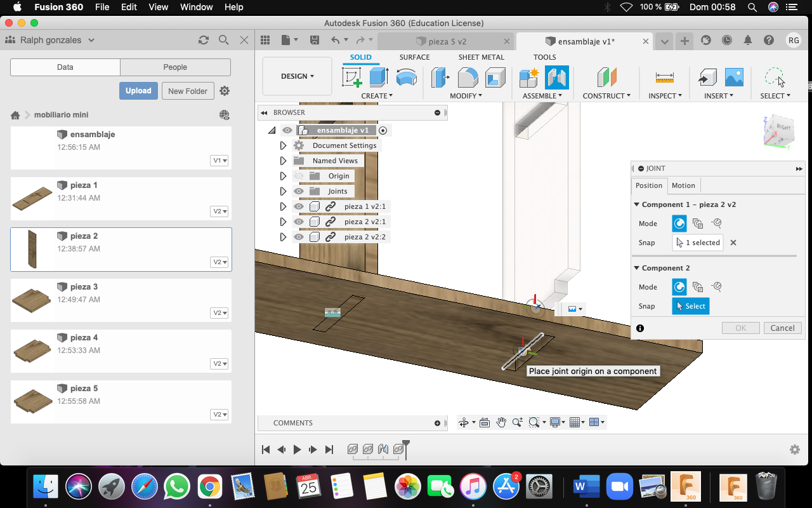Open the pieza 5 thumbnail
Viewport: 812px width, 508px height.
[x=33, y=401]
